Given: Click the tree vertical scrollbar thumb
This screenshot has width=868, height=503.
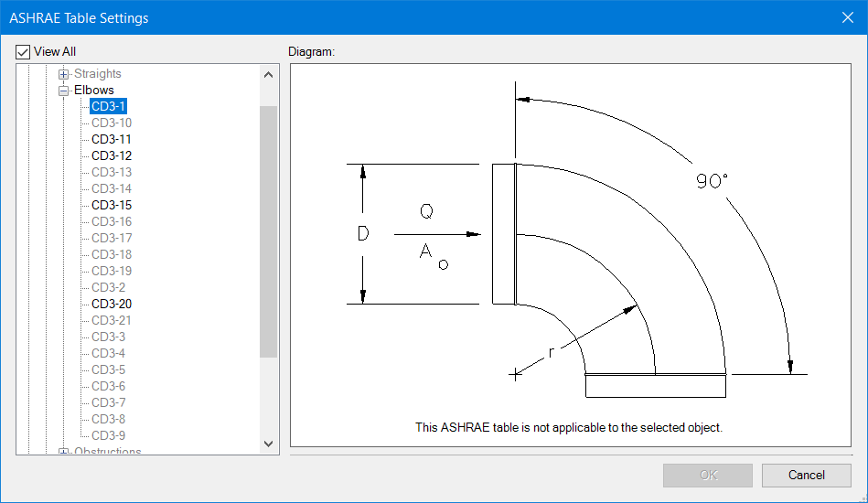Looking at the screenshot, I should (x=269, y=232).
